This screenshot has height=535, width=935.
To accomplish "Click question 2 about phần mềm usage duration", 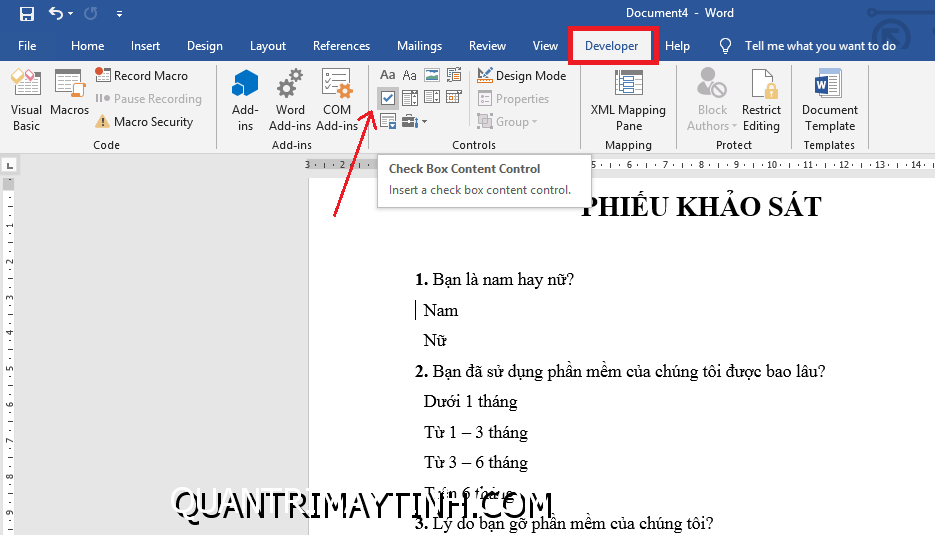I will tap(620, 371).
